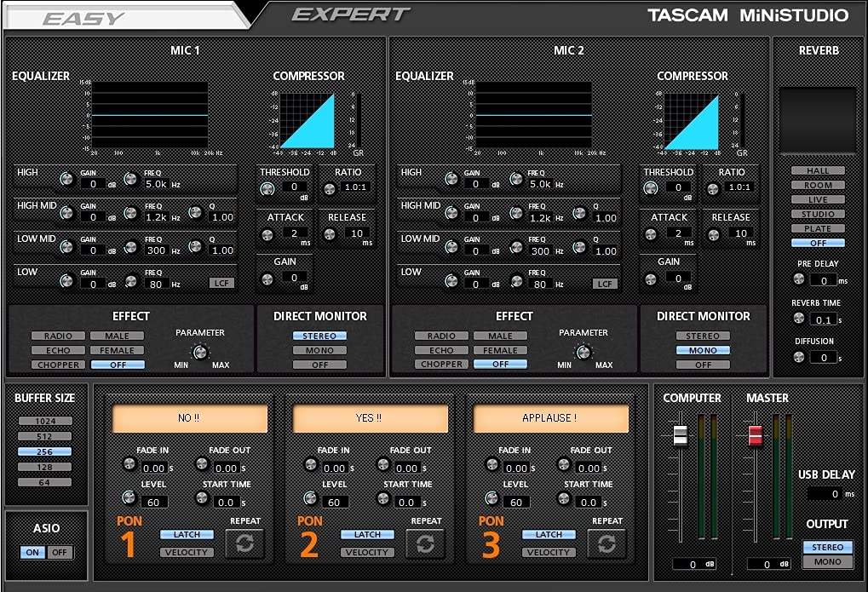Trigger the APPLAUSE! sound pad

(x=549, y=418)
